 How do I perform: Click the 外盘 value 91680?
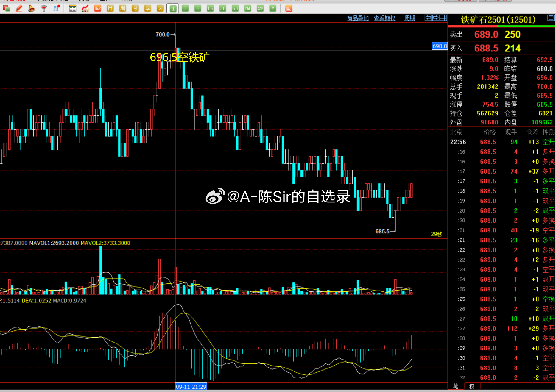(x=489, y=122)
